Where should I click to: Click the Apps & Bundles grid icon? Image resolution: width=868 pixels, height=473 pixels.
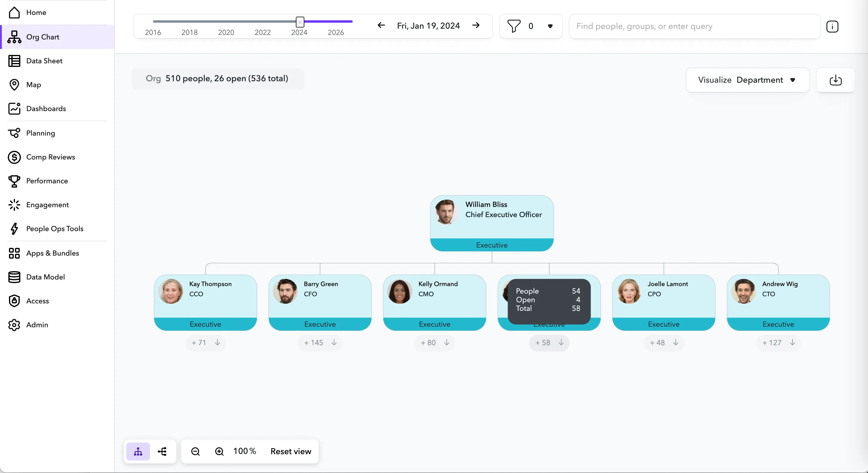(14, 253)
